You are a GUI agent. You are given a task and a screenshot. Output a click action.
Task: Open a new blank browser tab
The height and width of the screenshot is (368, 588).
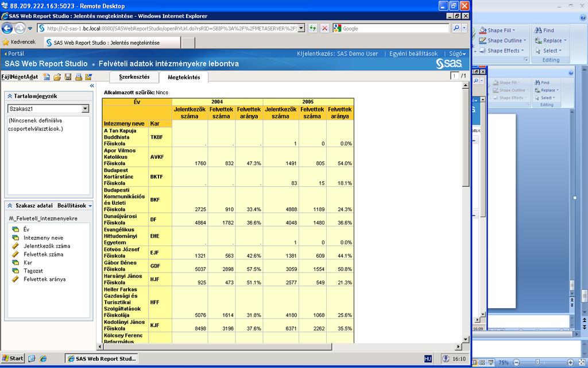coord(188,43)
